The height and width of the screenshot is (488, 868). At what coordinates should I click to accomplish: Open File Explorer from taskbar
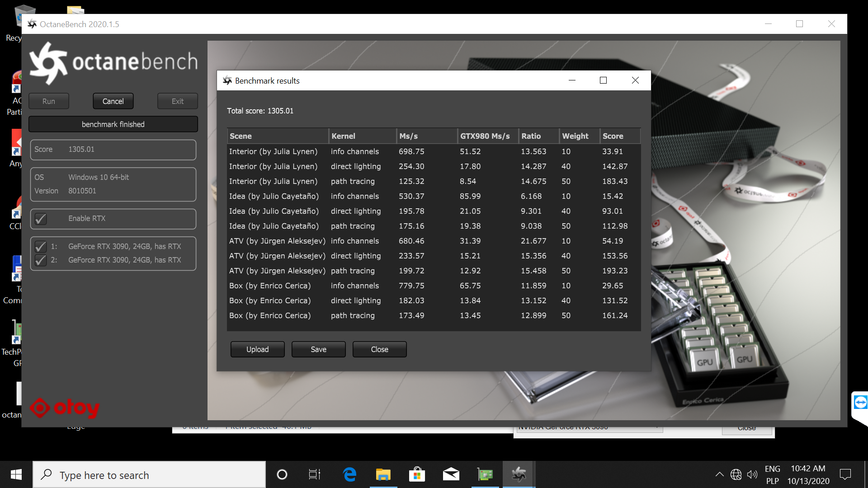383,474
